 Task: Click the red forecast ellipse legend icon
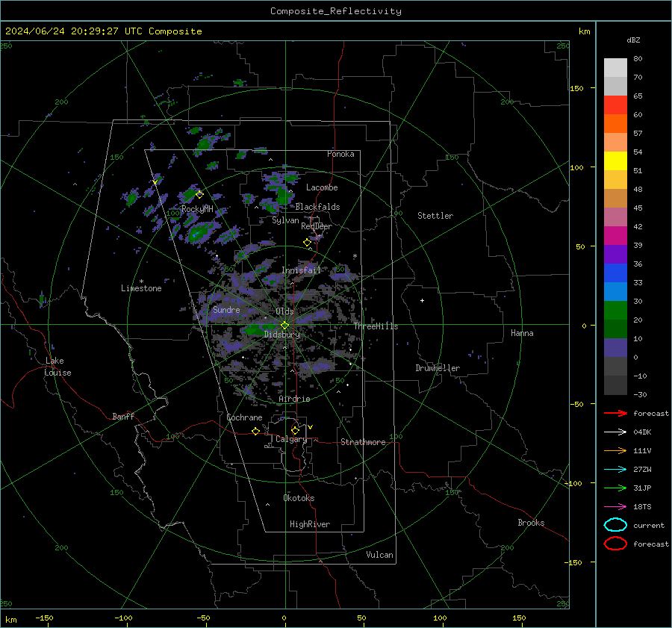pos(615,544)
